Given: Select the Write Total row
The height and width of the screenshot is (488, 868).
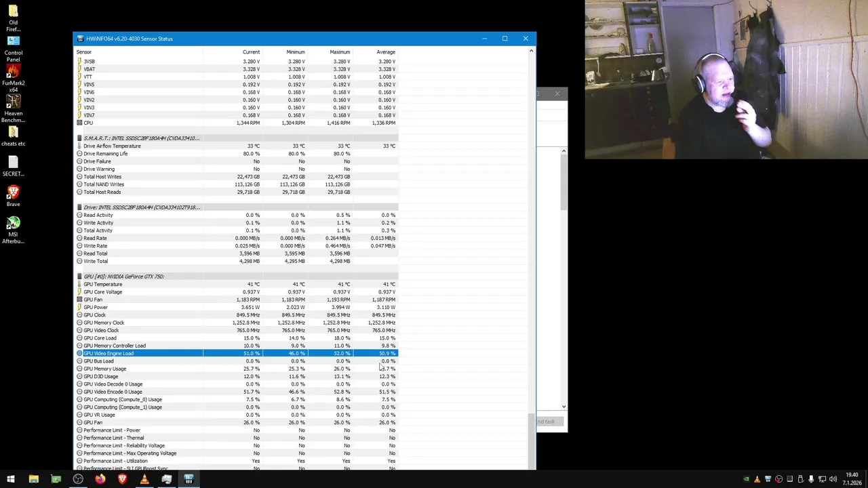Looking at the screenshot, I should coord(237,261).
